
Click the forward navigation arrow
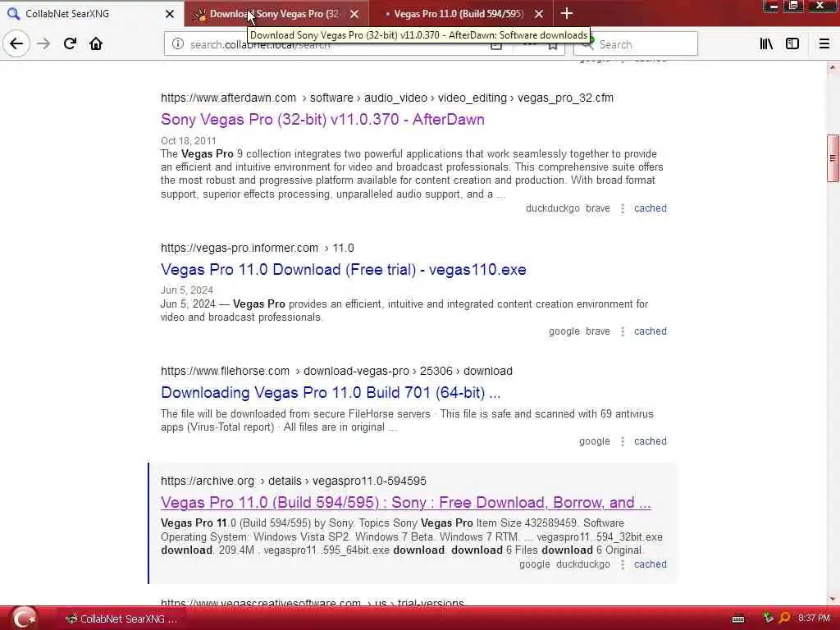coord(43,43)
